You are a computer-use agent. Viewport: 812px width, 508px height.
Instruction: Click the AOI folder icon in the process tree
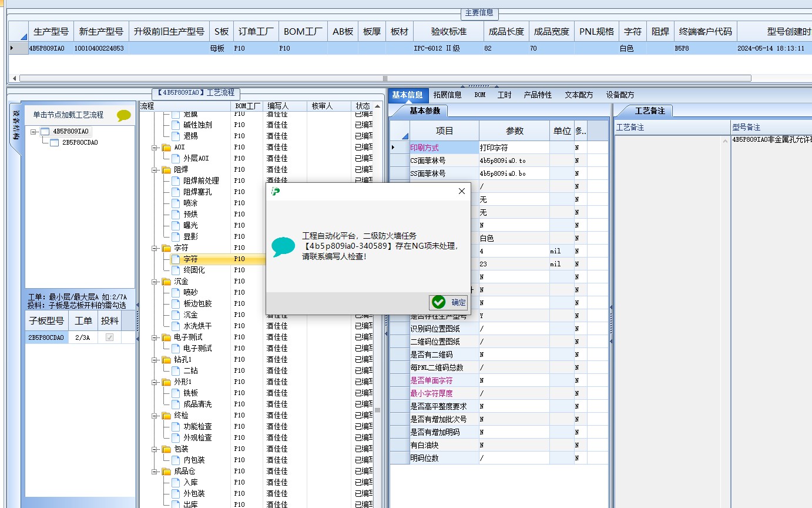166,147
